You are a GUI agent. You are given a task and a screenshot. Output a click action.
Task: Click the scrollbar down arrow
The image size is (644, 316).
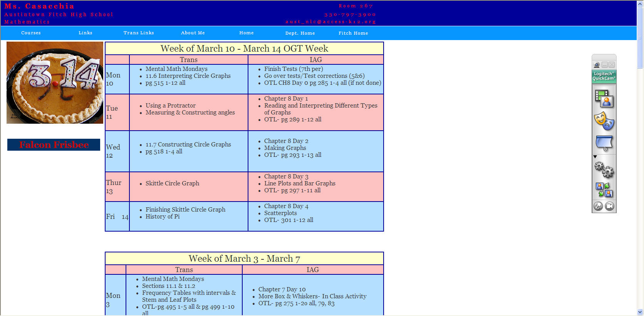(640, 312)
